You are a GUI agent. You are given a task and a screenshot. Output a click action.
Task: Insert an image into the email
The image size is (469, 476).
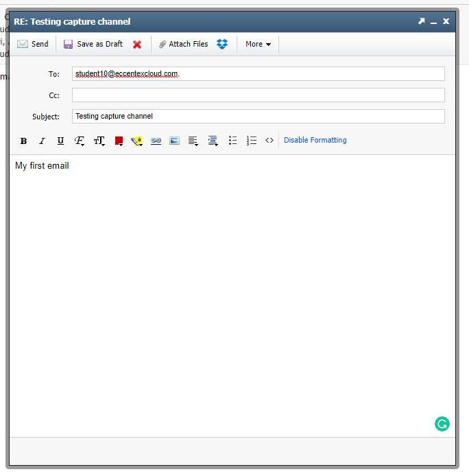(174, 141)
